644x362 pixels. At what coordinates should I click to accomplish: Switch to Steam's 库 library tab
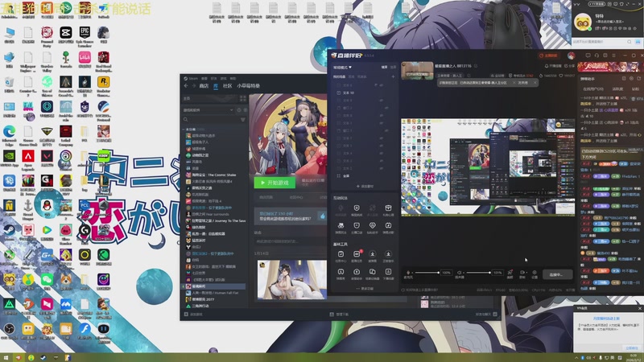216,86
